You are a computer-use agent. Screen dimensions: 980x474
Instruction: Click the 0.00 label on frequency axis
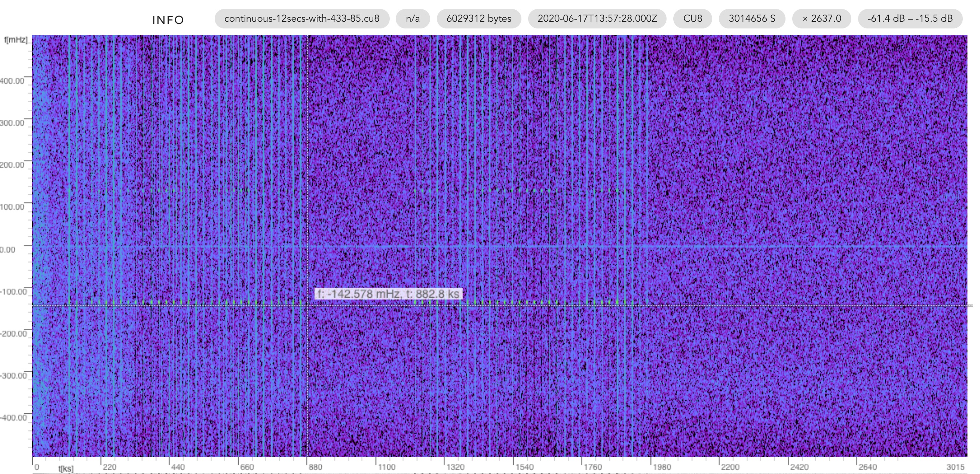point(7,250)
